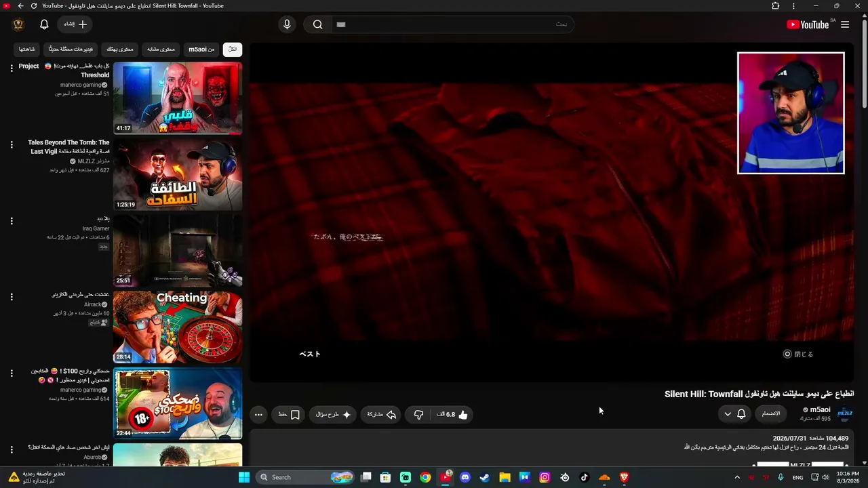Click the Share button

pyautogui.click(x=382, y=414)
